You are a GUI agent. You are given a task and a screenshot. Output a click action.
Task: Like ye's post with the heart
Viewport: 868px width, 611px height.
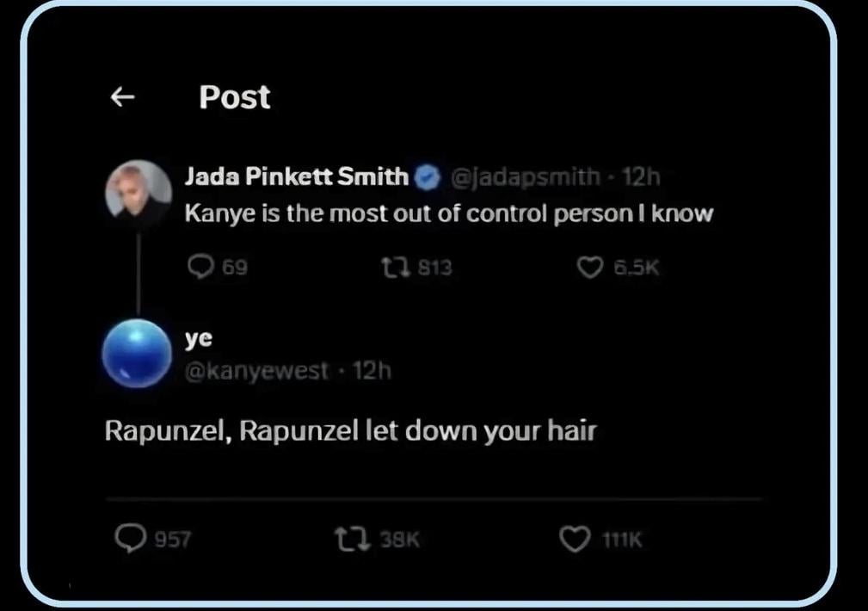click(x=574, y=539)
